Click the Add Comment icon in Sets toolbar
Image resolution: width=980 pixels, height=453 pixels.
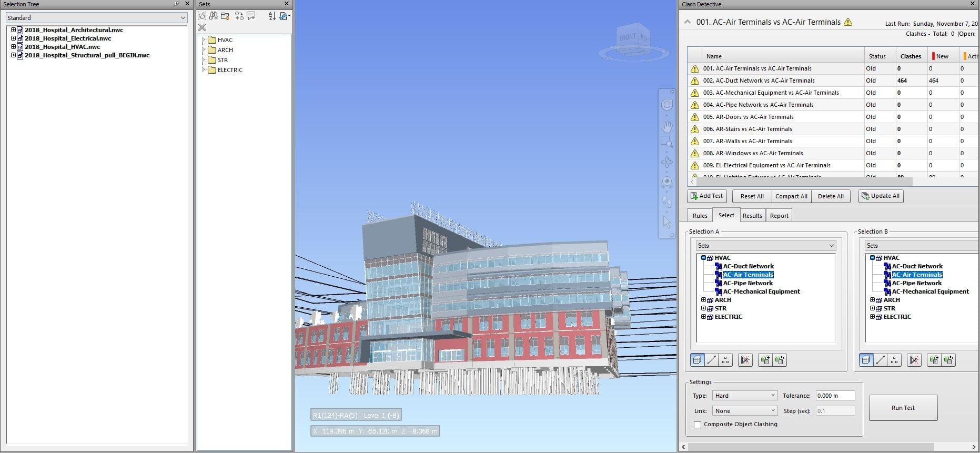pyautogui.click(x=251, y=16)
